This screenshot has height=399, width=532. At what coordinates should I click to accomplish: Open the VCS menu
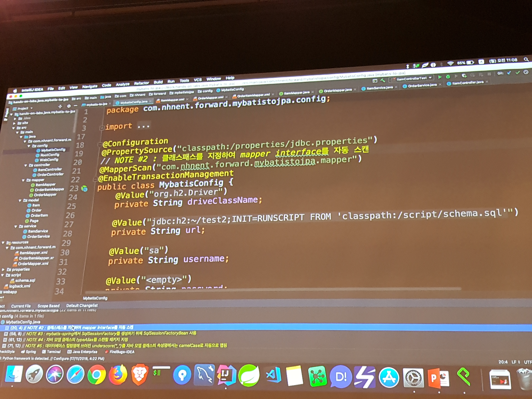pos(198,80)
